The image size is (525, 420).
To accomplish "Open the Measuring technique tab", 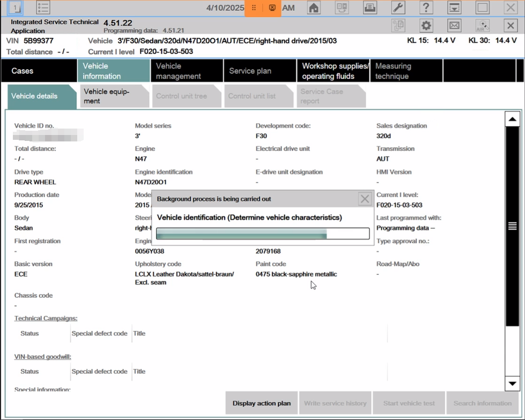I will click(393, 71).
